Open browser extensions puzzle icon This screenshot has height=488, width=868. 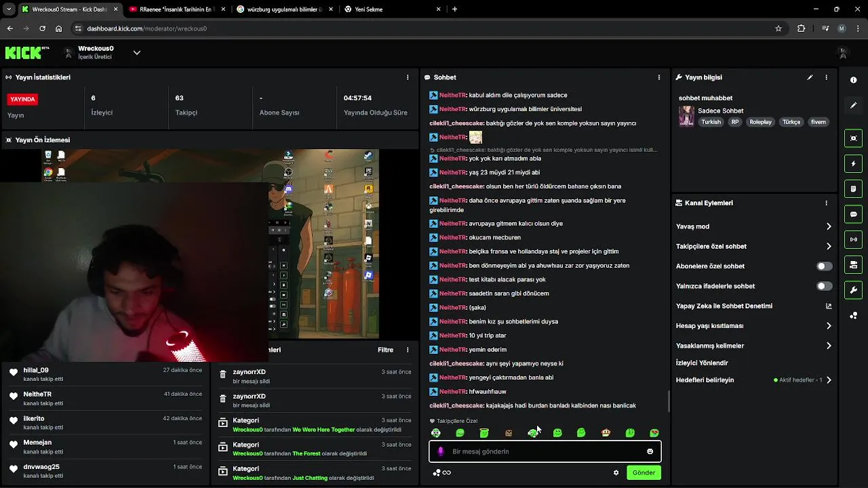[802, 28]
